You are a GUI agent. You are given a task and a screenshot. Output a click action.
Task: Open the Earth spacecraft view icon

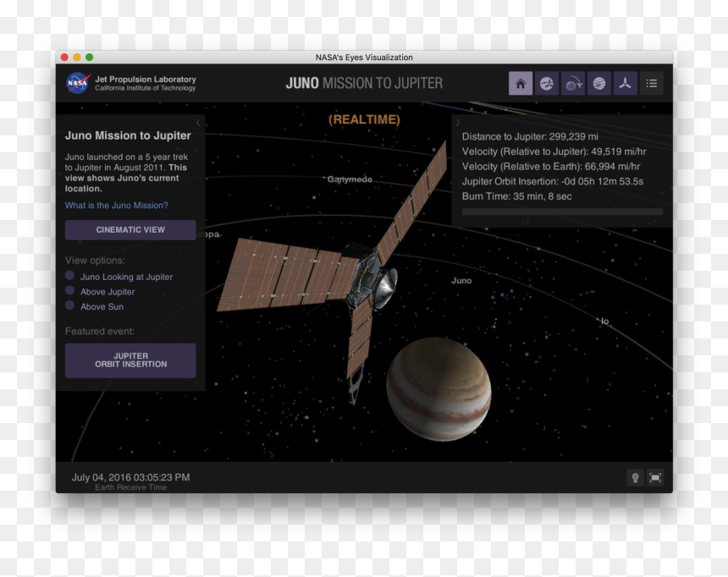(547, 84)
